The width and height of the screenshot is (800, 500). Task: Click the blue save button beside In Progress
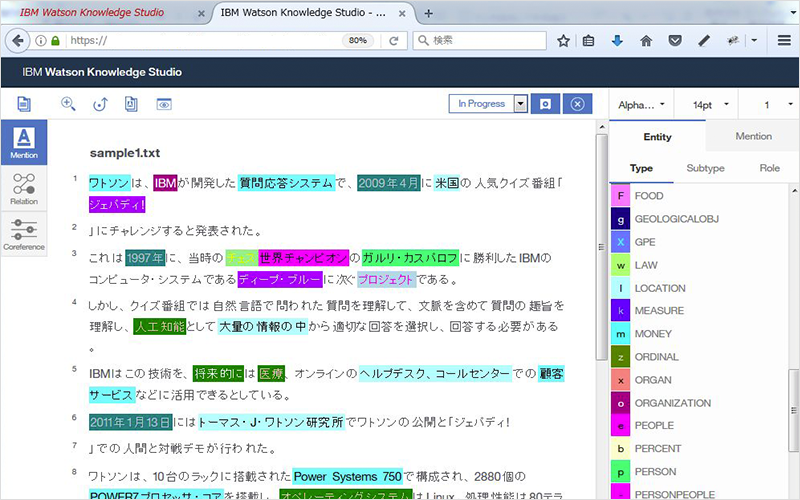tap(545, 104)
